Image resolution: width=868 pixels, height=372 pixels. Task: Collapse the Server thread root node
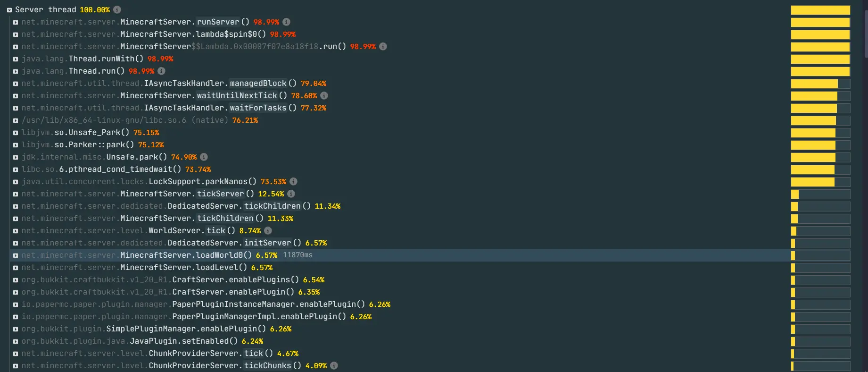[x=9, y=10]
